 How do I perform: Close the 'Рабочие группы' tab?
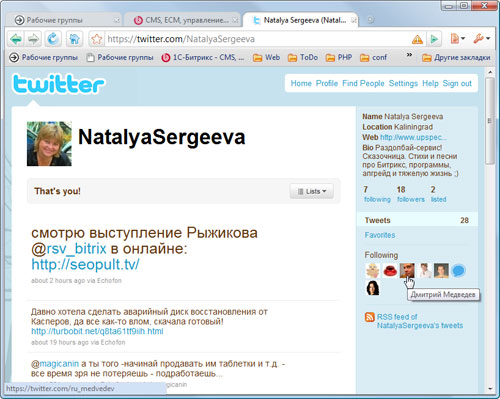(x=116, y=20)
